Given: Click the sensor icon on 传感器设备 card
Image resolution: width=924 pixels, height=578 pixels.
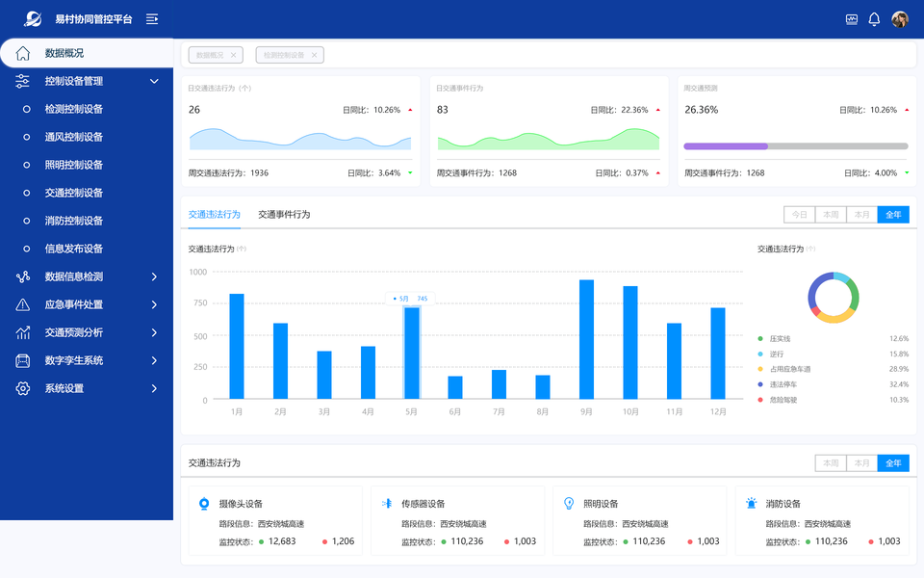Looking at the screenshot, I should (x=387, y=503).
